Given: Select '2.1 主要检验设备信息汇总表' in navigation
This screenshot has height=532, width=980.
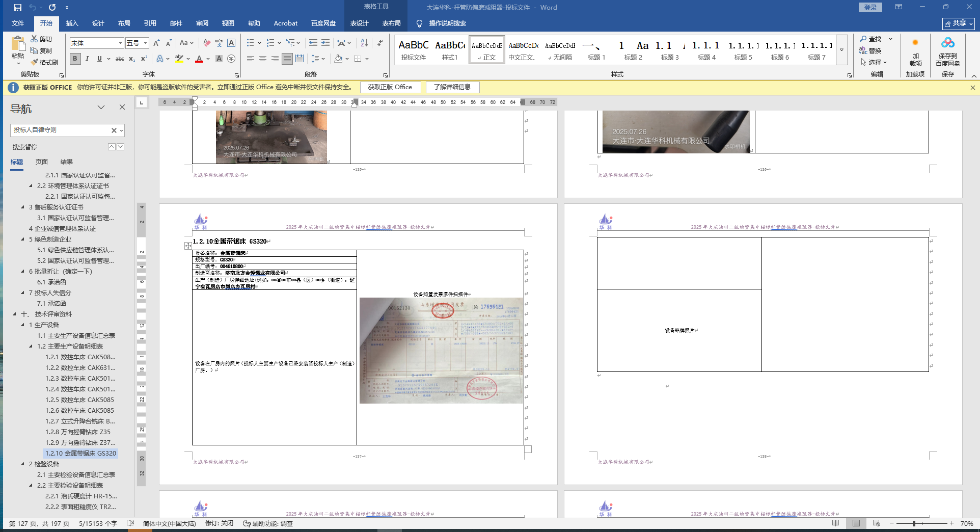Looking at the screenshot, I should click(x=76, y=475).
